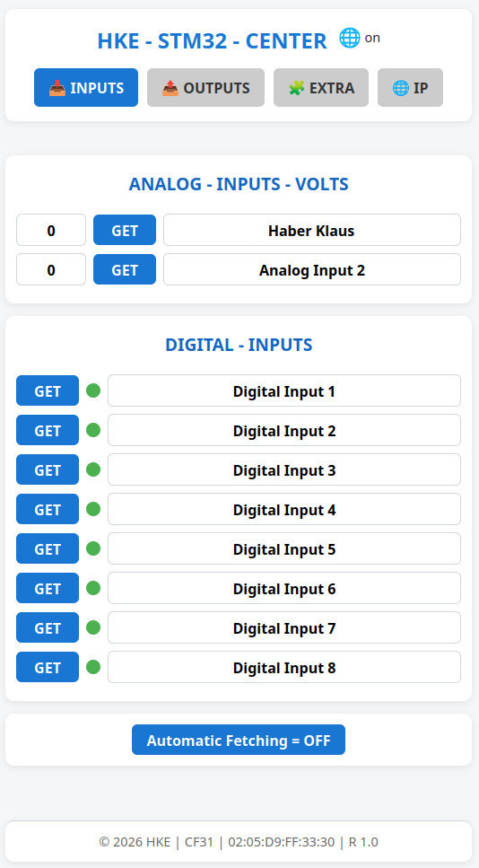
Task: Click the voltage value box for Haber Klaus
Action: click(51, 230)
